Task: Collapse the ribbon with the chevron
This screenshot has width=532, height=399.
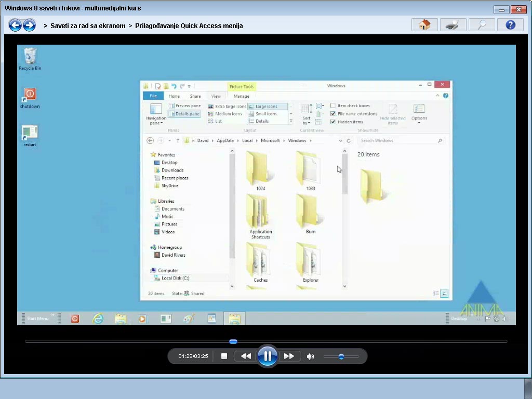Action: click(x=438, y=95)
